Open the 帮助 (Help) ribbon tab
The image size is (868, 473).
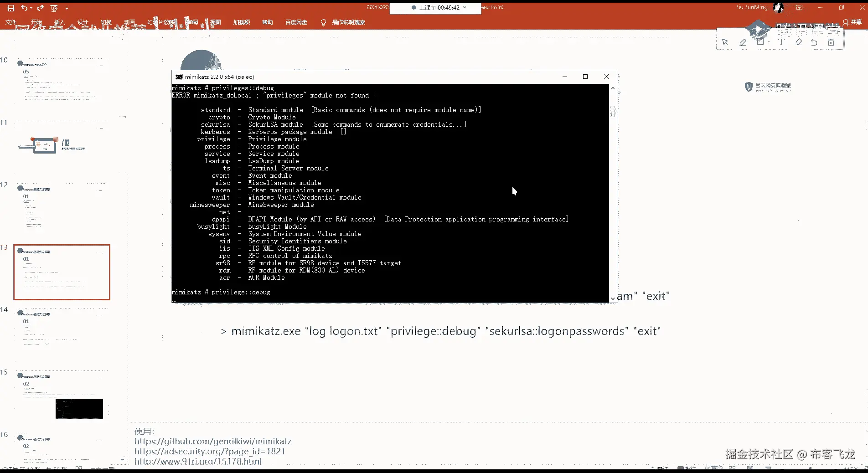(x=268, y=22)
